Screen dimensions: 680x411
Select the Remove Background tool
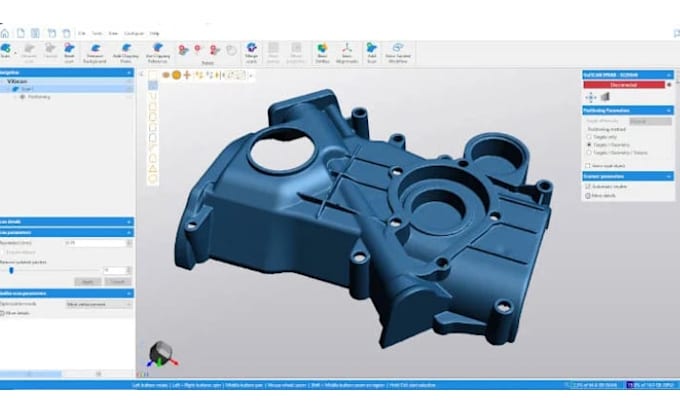[95, 53]
